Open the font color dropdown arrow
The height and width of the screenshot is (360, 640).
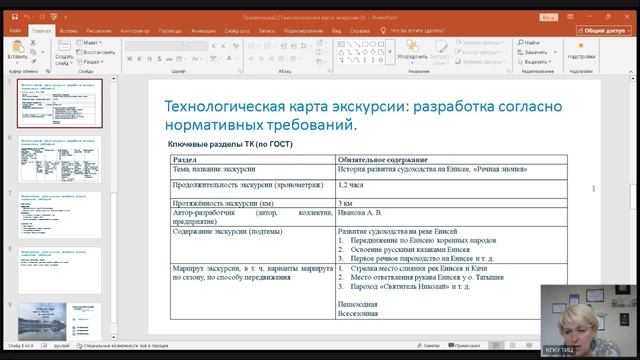[236, 59]
